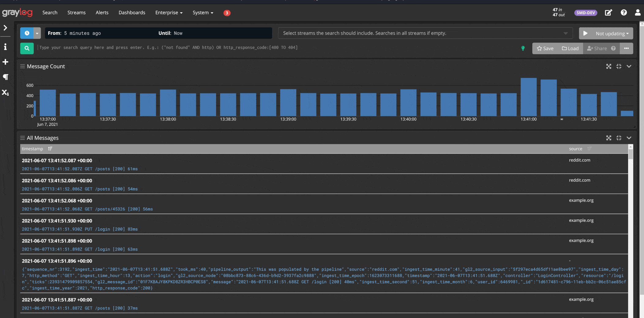Image resolution: width=644 pixels, height=318 pixels.
Task: Expand the Message Count widget options chevron
Action: (x=629, y=66)
